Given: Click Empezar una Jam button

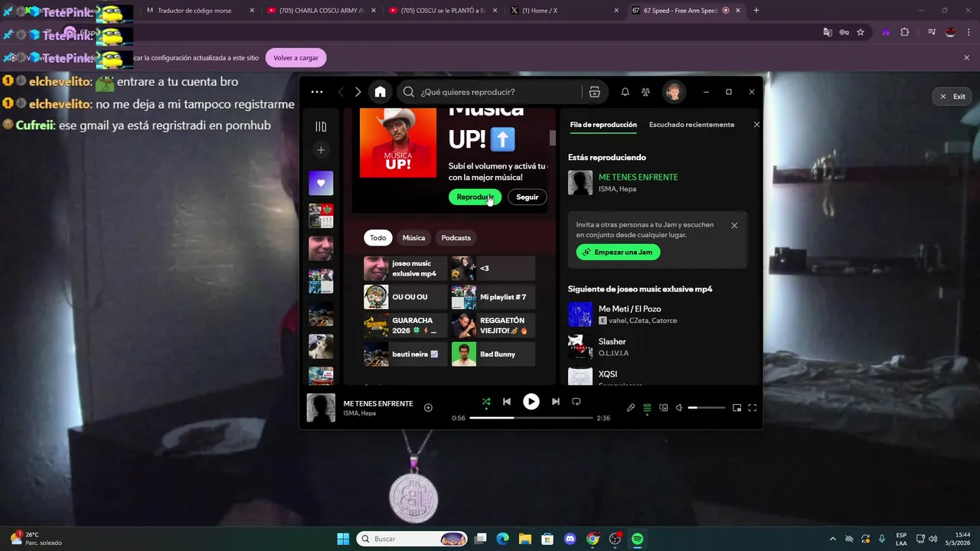Looking at the screenshot, I should coord(618,252).
